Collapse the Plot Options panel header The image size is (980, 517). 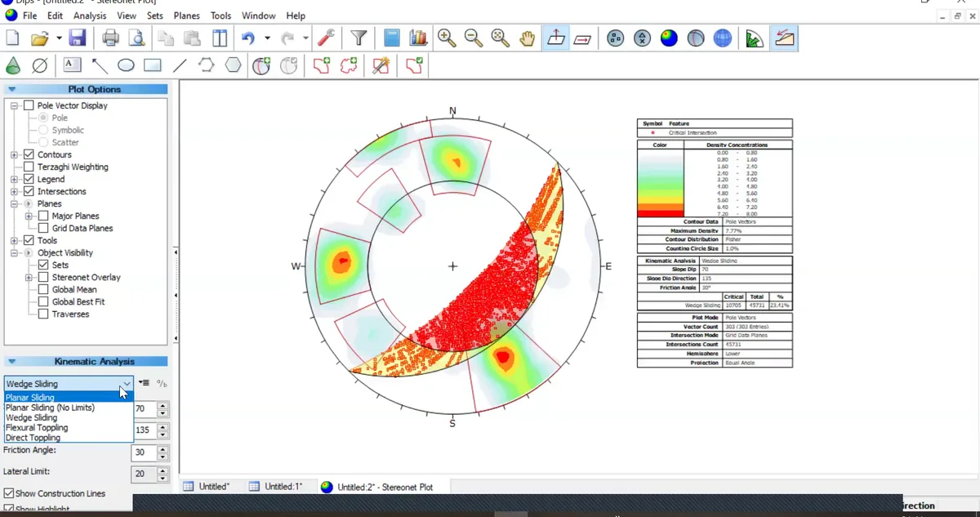tap(86, 89)
